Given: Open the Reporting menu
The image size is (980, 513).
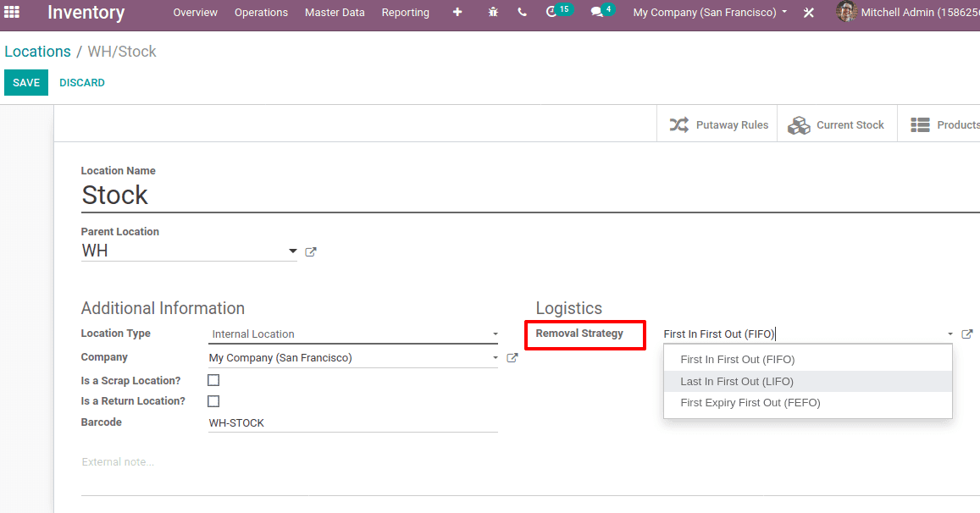Looking at the screenshot, I should point(406,12).
